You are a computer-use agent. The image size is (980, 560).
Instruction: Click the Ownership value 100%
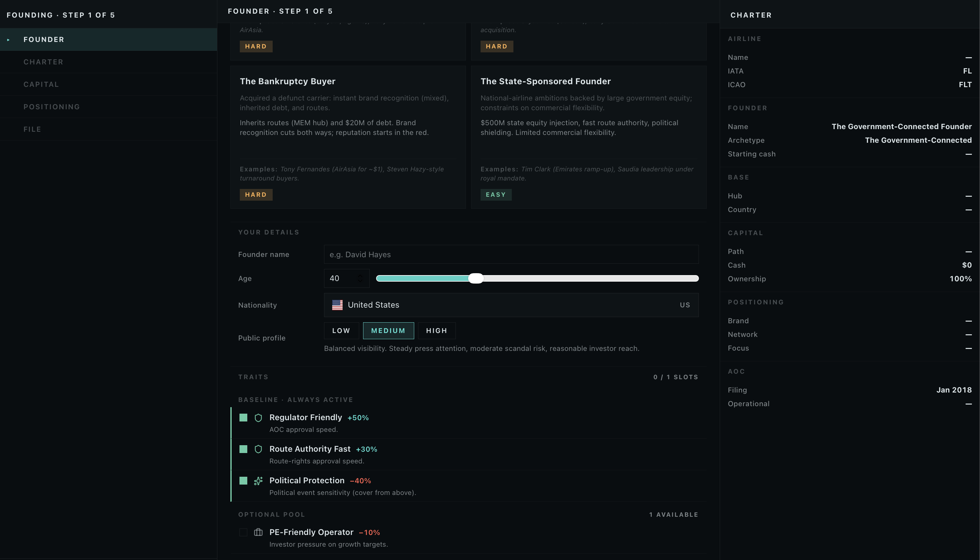[961, 279]
